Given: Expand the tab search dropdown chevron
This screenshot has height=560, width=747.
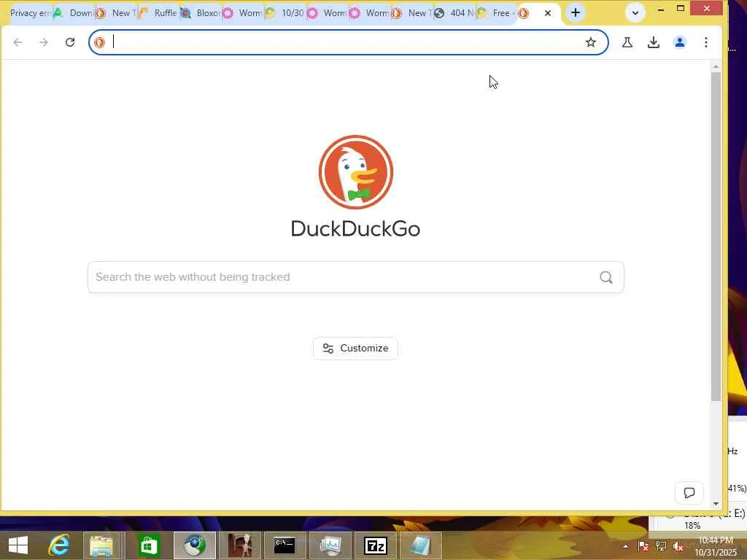Looking at the screenshot, I should 635,13.
